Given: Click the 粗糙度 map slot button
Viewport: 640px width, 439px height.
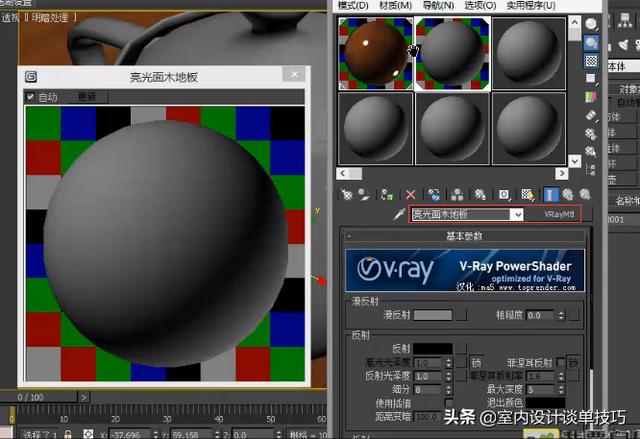Looking at the screenshot, I should pos(573,315).
